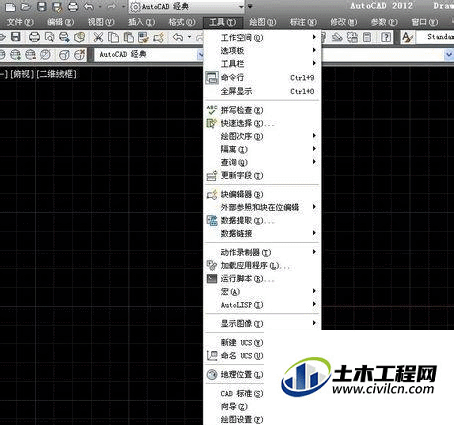This screenshot has height=425, width=454.
Task: Select 更新字段 menu item
Action: pos(262,175)
